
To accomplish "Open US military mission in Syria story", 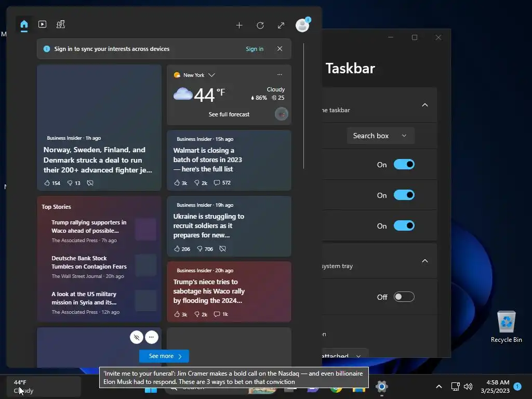I will tap(84, 298).
